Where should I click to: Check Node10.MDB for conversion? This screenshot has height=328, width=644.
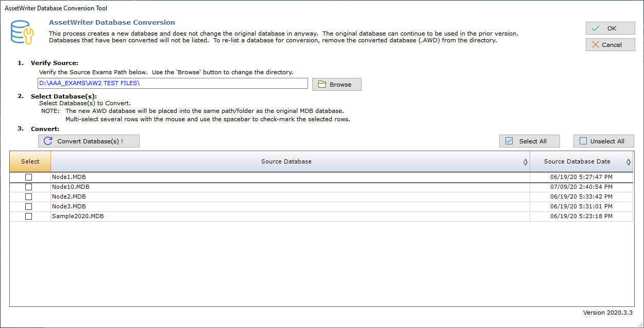point(28,187)
